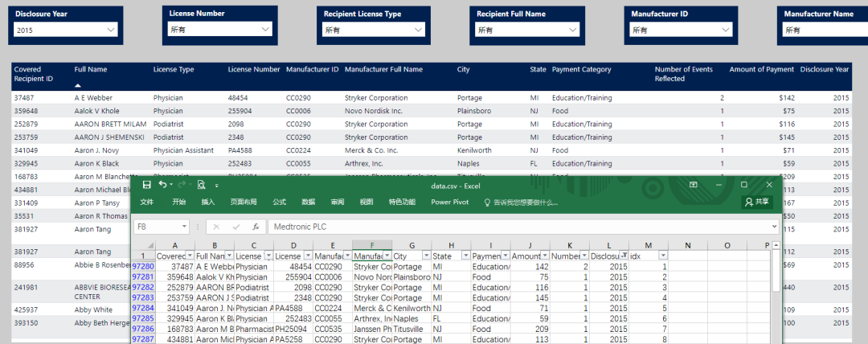Open filter dropdown on Covered column A
868x344 pixels.
(190, 256)
